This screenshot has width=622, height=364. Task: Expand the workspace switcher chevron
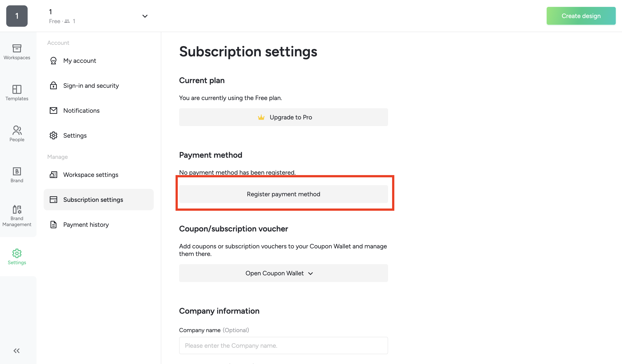145,16
